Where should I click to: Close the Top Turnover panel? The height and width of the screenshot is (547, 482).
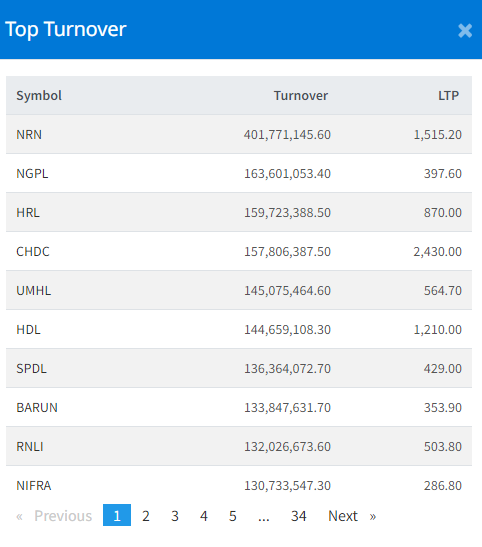click(465, 31)
